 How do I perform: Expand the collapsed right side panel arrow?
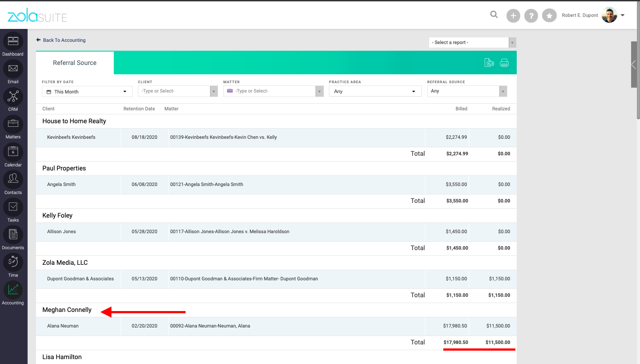coord(634,65)
